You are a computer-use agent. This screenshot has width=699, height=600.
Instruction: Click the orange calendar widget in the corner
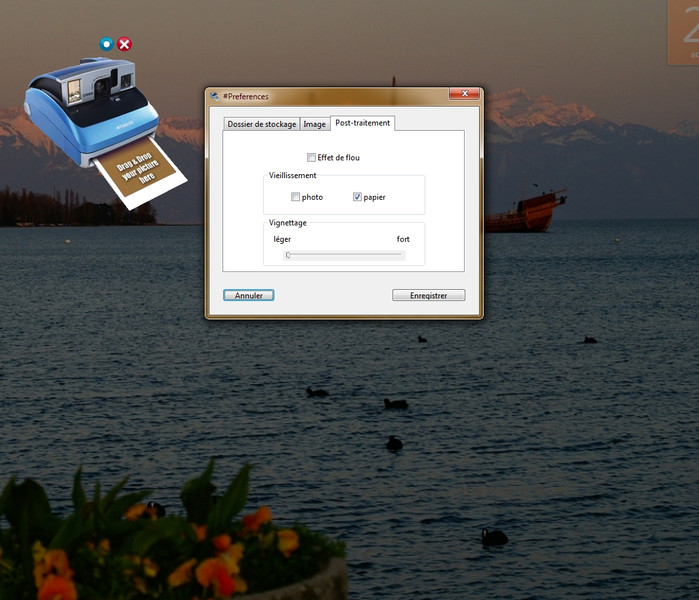pyautogui.click(x=683, y=32)
